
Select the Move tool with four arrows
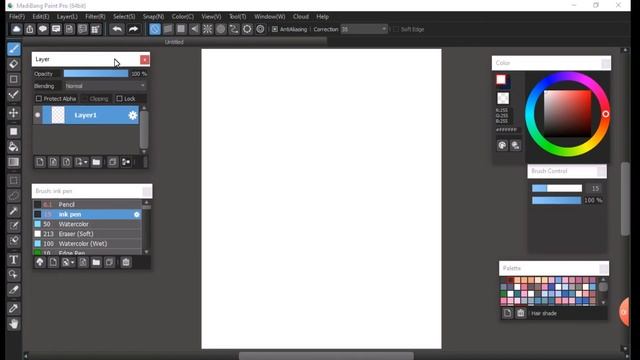pos(13,113)
